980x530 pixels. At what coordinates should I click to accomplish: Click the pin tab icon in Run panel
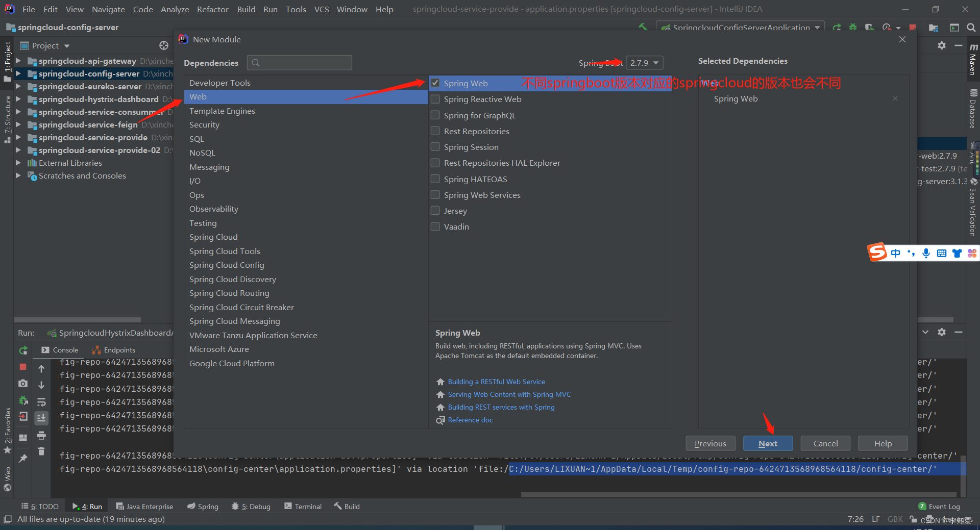pos(23,459)
